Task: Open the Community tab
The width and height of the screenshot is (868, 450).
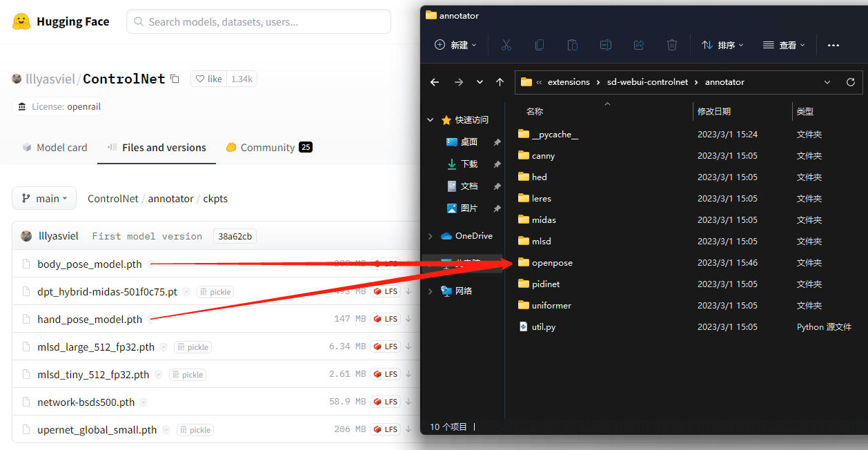Action: (x=269, y=148)
